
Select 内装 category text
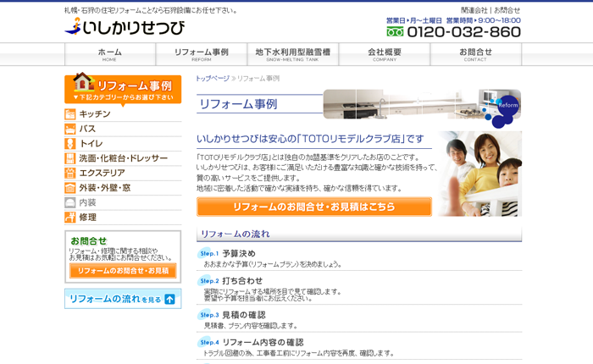click(87, 202)
